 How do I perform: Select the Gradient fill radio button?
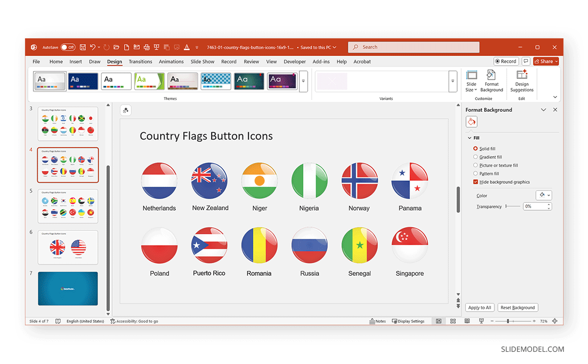coord(475,157)
